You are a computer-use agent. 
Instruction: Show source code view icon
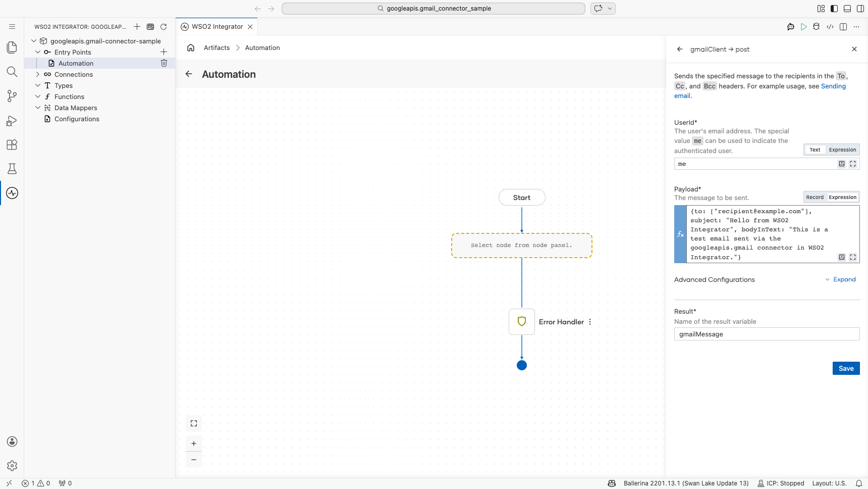(830, 27)
